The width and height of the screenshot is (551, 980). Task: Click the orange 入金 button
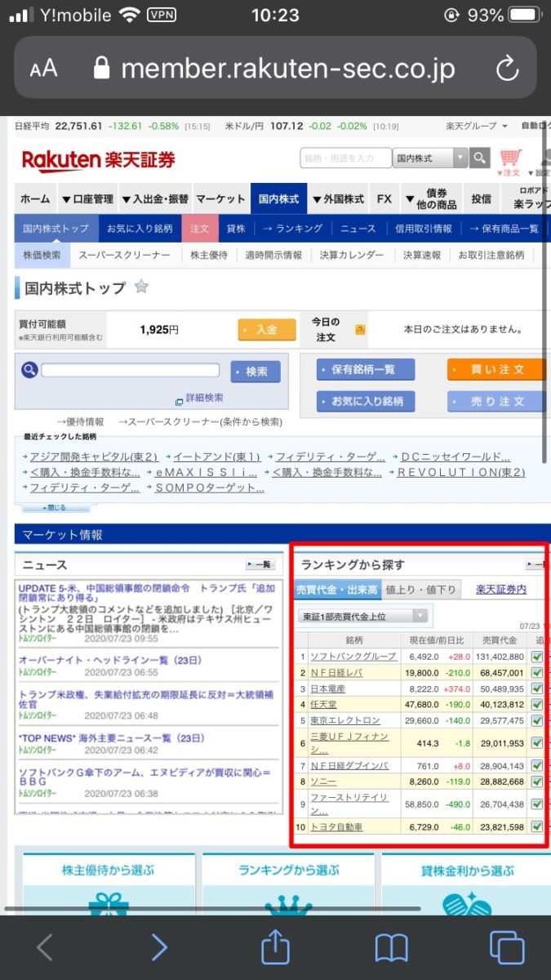click(267, 330)
